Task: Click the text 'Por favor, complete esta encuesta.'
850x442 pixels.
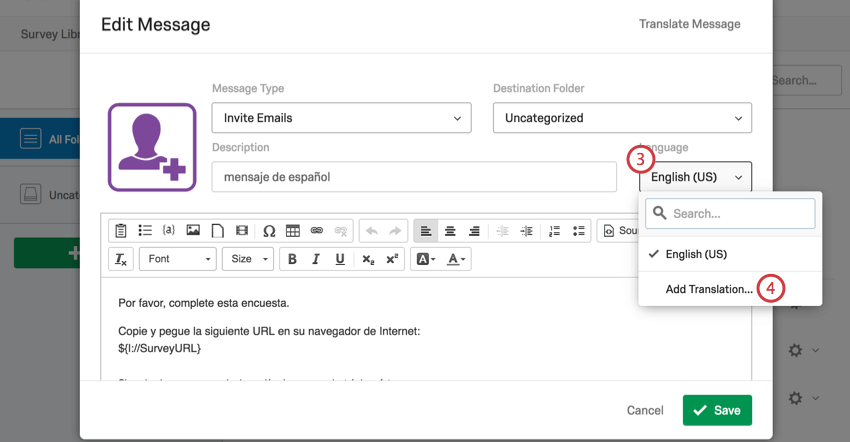Action: pyautogui.click(x=204, y=303)
